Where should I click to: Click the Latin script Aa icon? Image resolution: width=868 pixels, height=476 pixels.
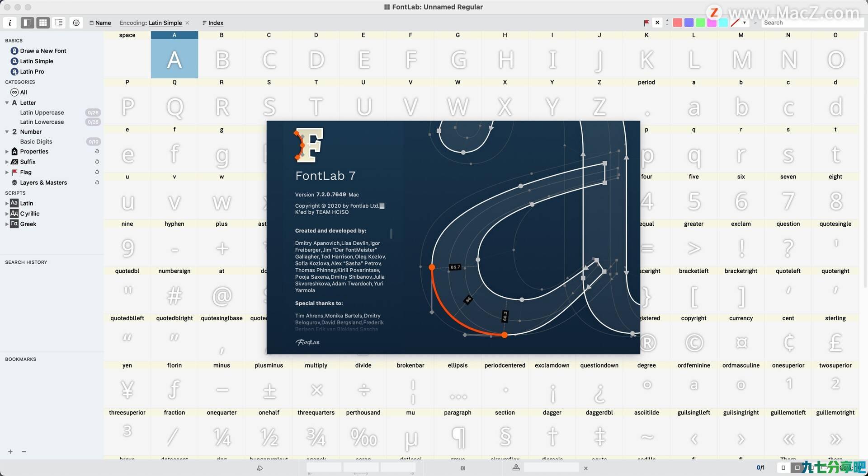coord(14,203)
